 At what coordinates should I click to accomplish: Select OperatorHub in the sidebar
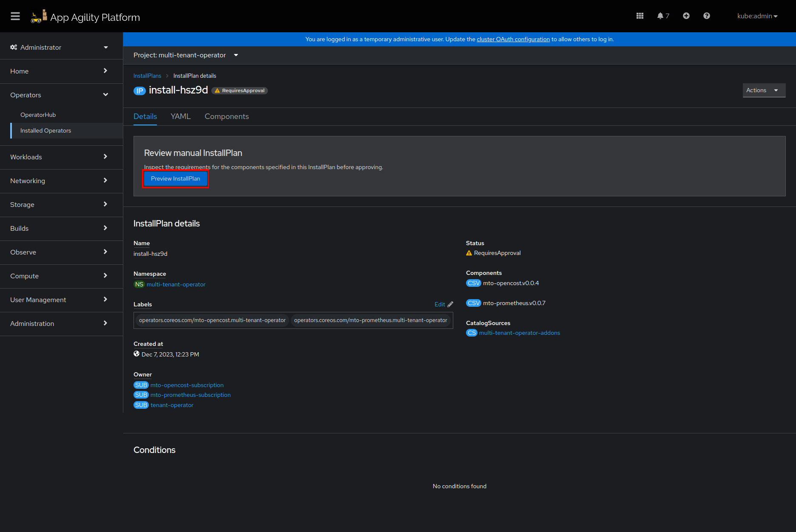pyautogui.click(x=38, y=115)
